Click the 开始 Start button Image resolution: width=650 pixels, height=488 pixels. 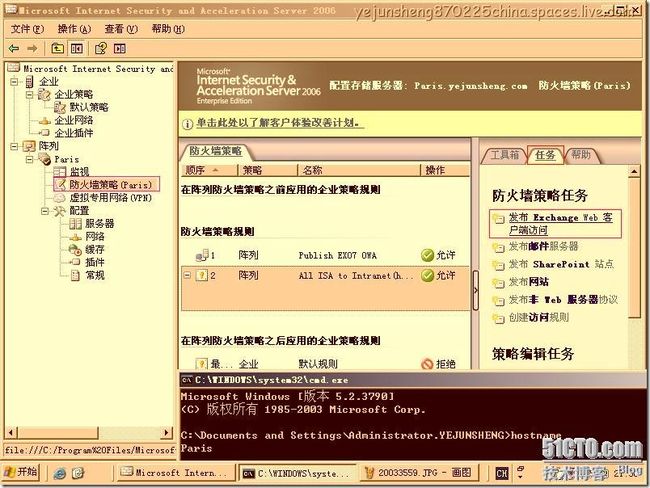pos(22,472)
